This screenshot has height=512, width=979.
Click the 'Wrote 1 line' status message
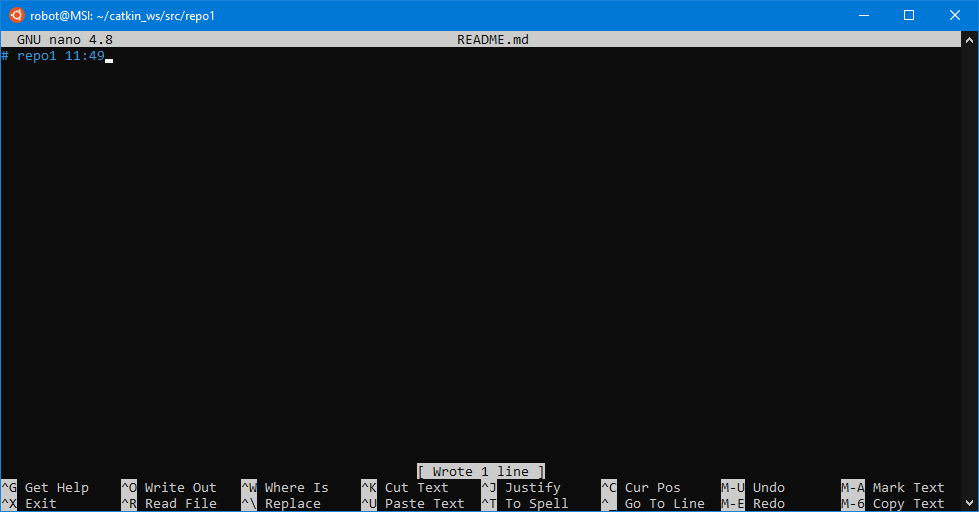click(481, 471)
